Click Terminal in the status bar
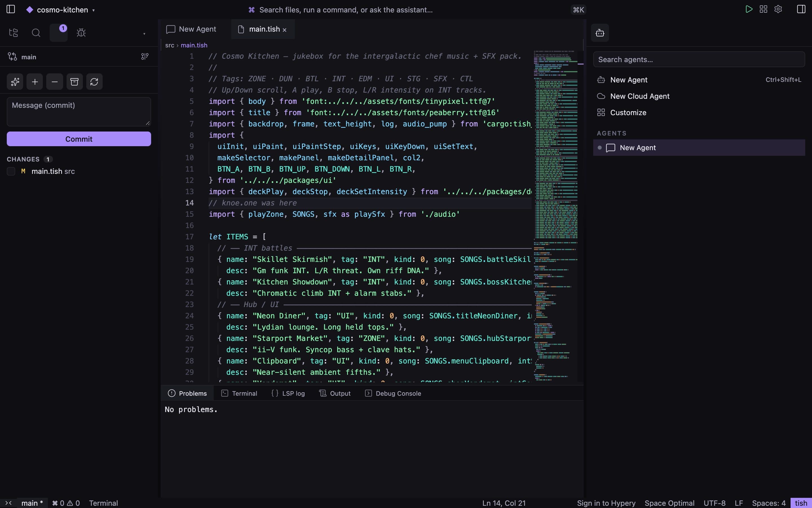812x508 pixels. [x=103, y=503]
